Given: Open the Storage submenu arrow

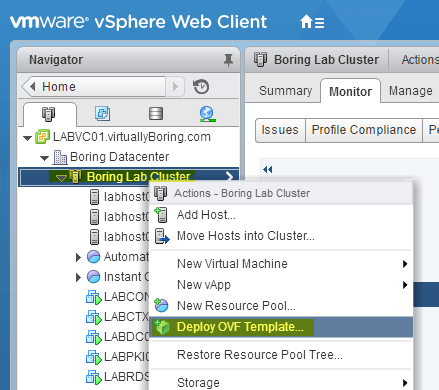Looking at the screenshot, I should [x=405, y=383].
